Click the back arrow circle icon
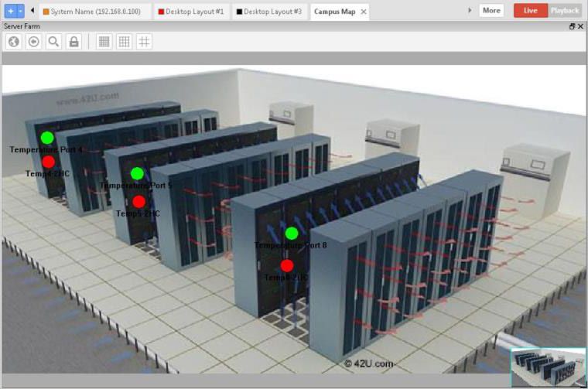588x389 pixels. tap(34, 42)
